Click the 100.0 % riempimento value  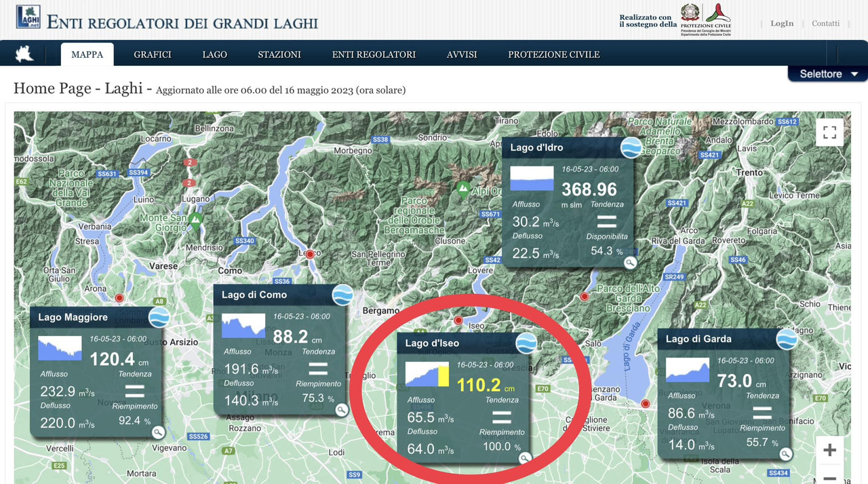tap(502, 447)
